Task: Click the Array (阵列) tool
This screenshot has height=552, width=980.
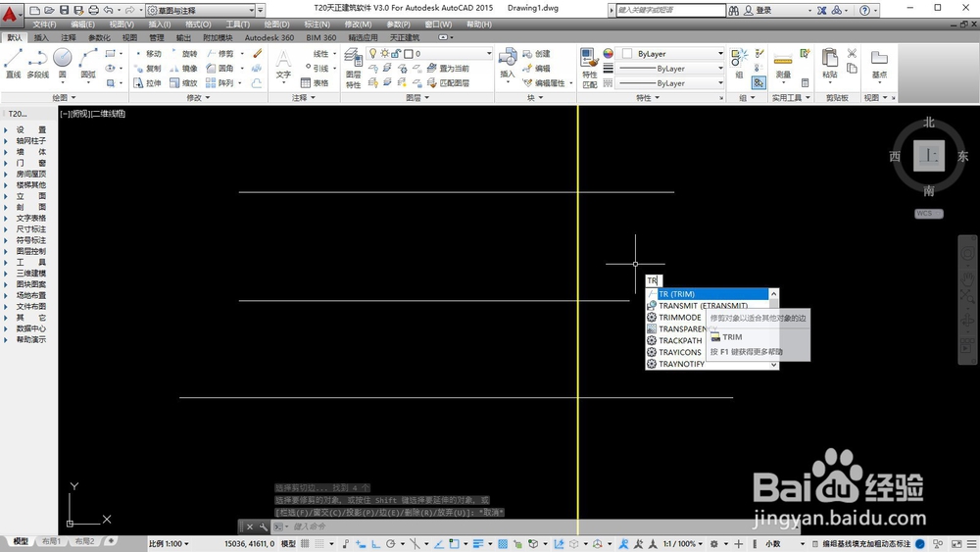Action: [x=220, y=82]
